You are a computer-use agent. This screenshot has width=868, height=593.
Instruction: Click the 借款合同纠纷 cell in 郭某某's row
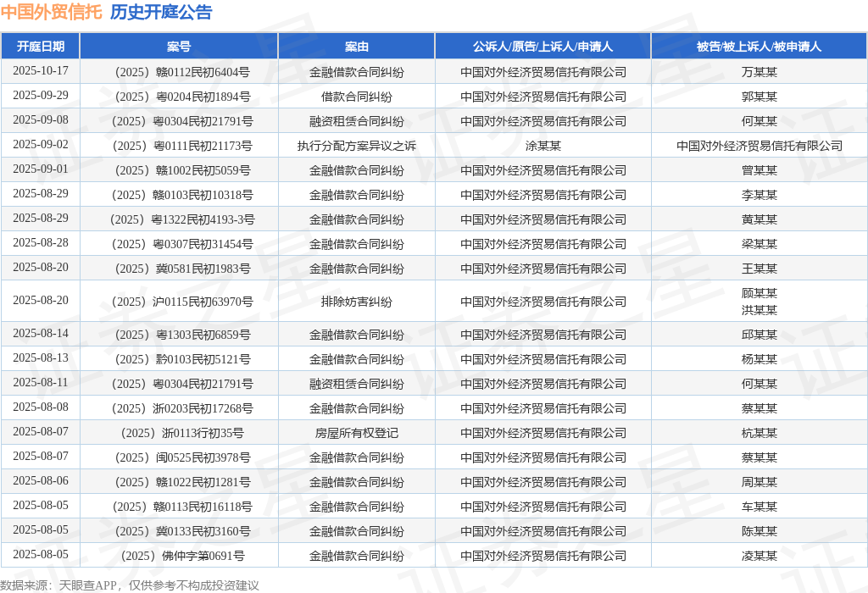[357, 97]
